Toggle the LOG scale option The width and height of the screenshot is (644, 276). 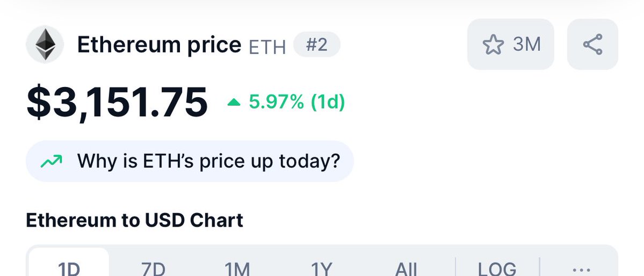[x=497, y=269]
